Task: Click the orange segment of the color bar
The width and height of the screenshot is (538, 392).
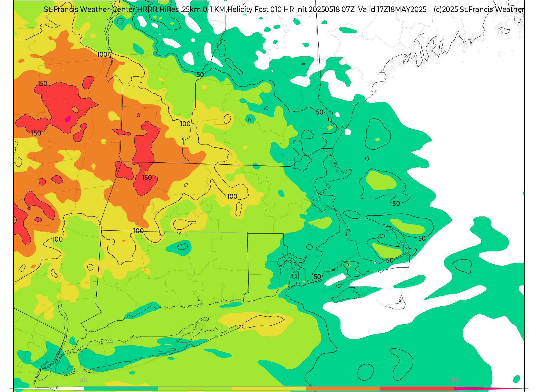Action: [x=343, y=388]
